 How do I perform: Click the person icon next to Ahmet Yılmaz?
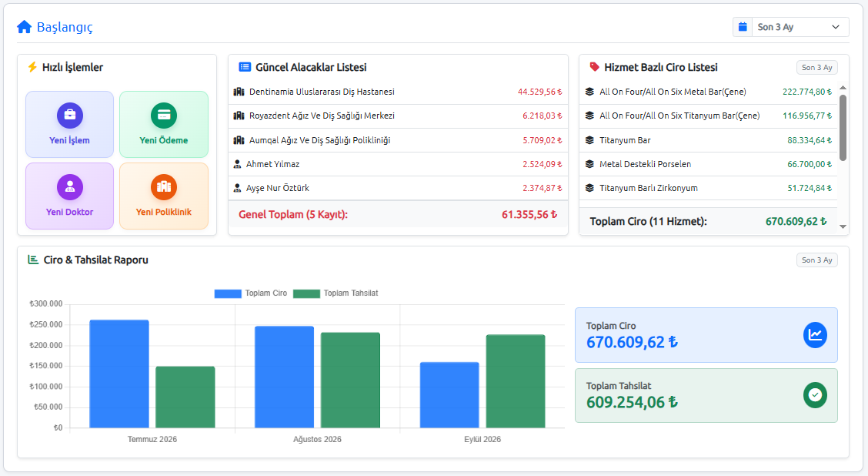238,164
